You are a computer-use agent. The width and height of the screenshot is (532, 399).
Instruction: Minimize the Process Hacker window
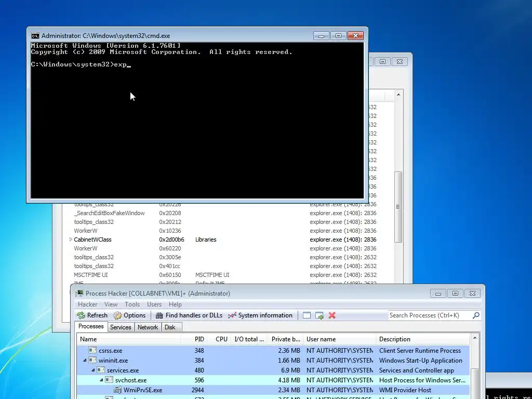click(x=438, y=294)
